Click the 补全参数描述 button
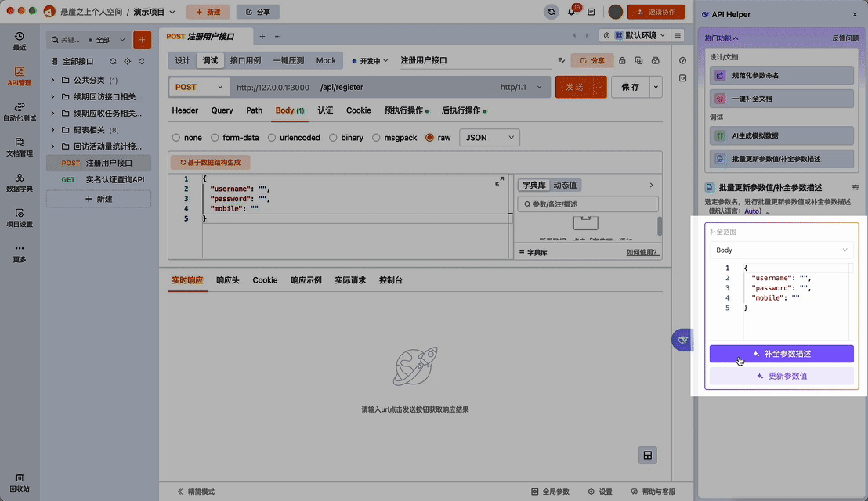The image size is (868, 501). coord(780,353)
